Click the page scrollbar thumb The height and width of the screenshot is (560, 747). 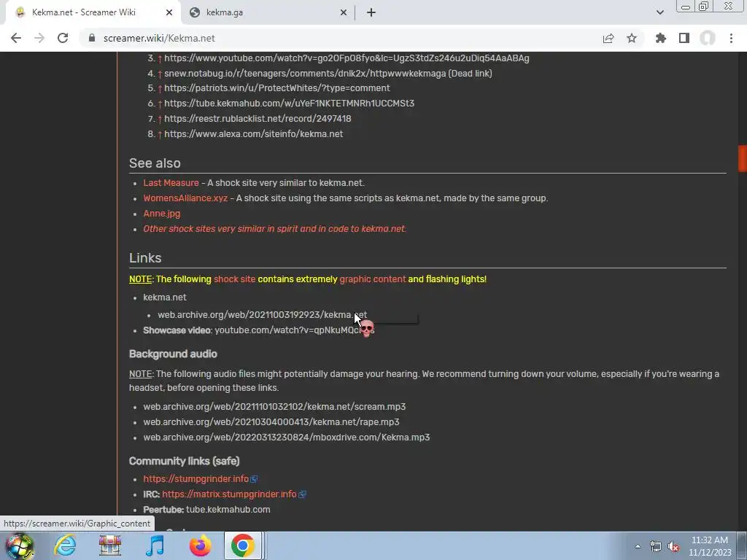point(742,158)
